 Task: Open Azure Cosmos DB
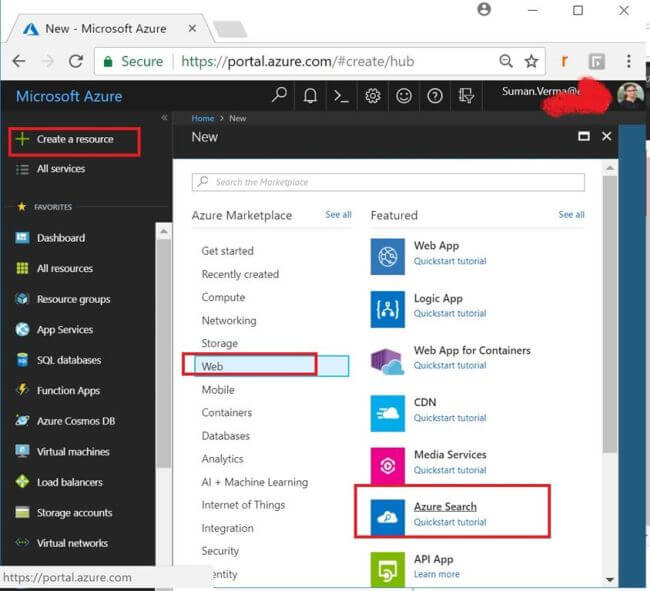(76, 421)
